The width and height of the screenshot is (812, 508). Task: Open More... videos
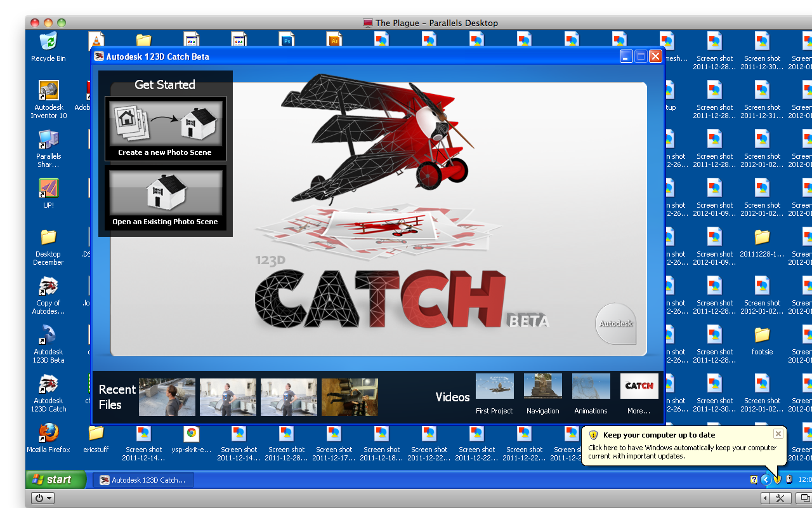click(639, 386)
